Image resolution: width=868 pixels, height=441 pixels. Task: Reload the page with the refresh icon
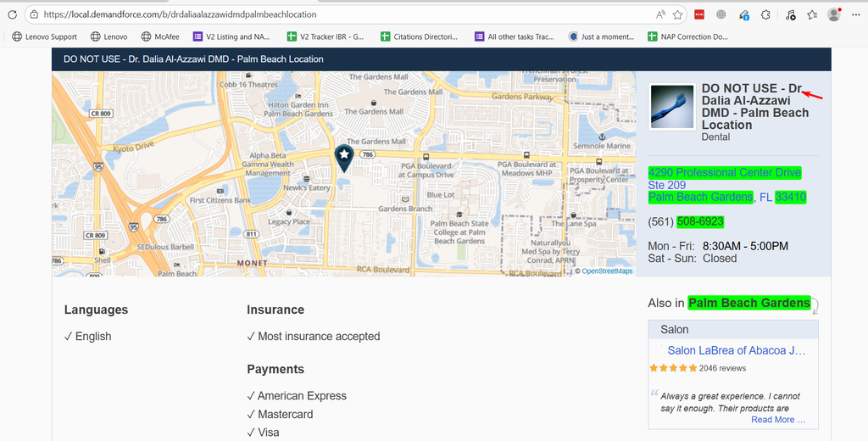coord(12,14)
